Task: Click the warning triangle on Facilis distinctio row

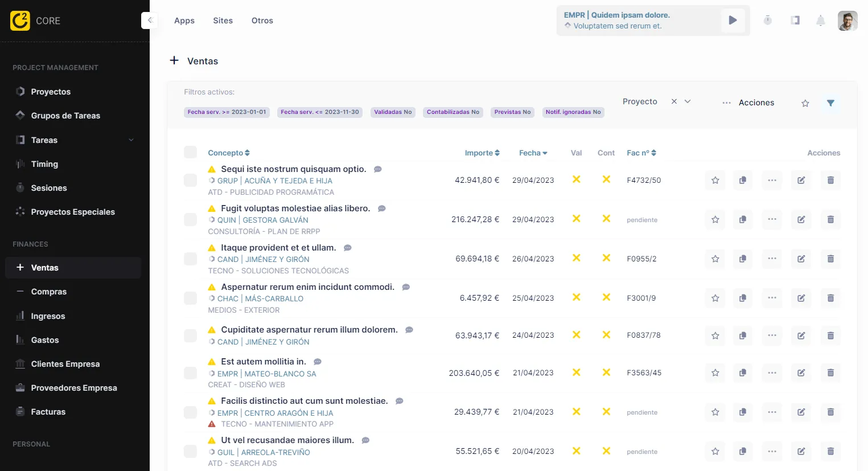Action: 213,400
